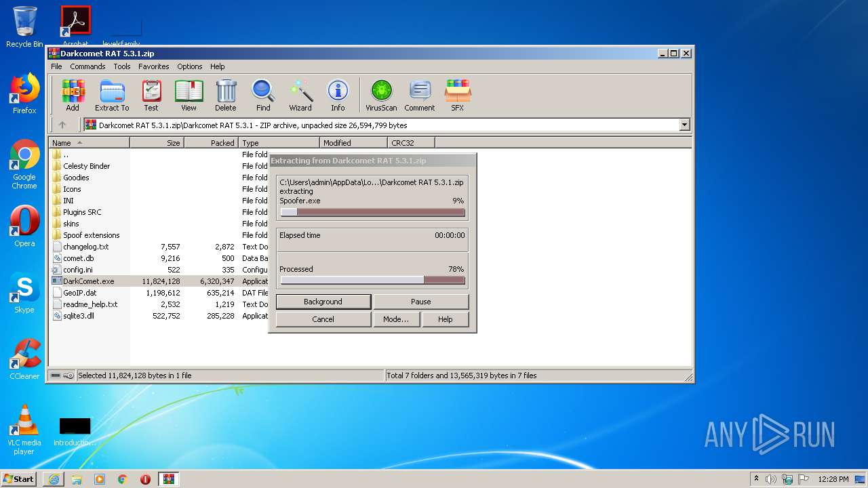Launch Opera desktop shortcut
The width and height of the screenshot is (868, 488).
pyautogui.click(x=24, y=226)
